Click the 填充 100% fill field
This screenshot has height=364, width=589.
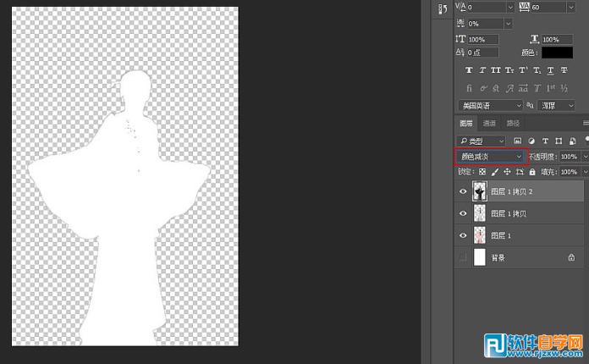[570, 172]
